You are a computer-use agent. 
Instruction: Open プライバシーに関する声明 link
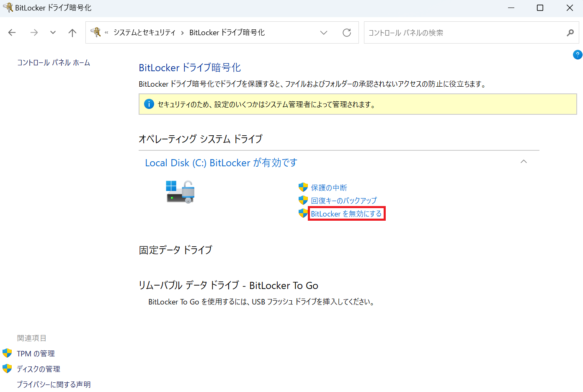point(54,384)
